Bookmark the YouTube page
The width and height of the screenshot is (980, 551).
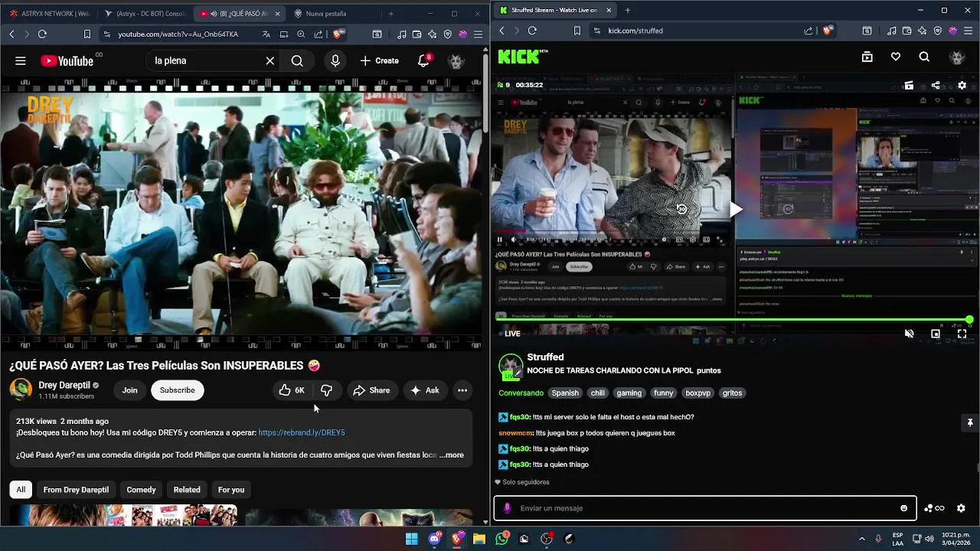(87, 34)
